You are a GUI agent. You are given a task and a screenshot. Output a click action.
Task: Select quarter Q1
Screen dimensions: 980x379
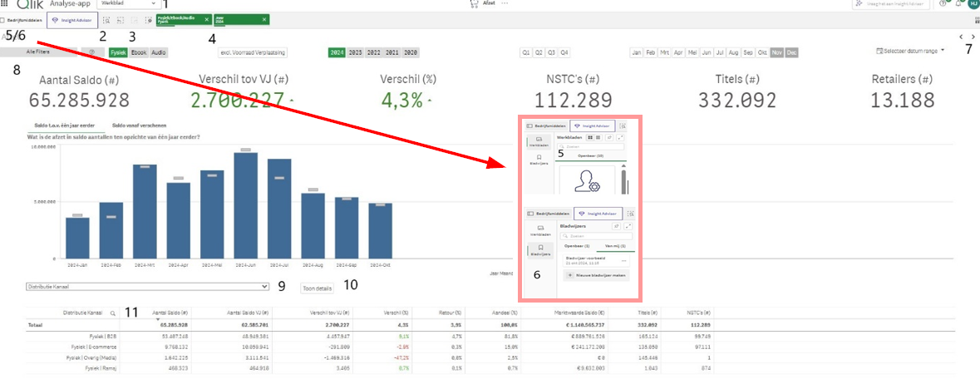[525, 52]
